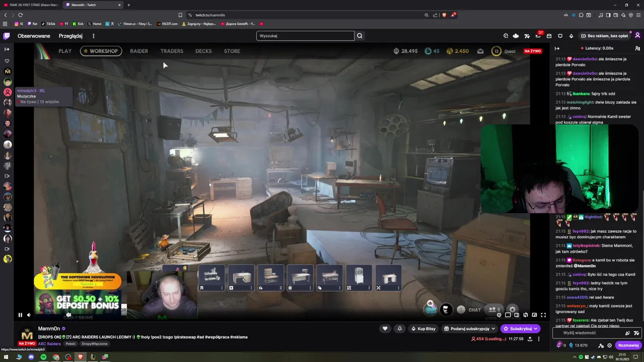Image resolution: width=644 pixels, height=362 pixels.
Task: Click the DropyWłączone tag
Action: click(95, 344)
